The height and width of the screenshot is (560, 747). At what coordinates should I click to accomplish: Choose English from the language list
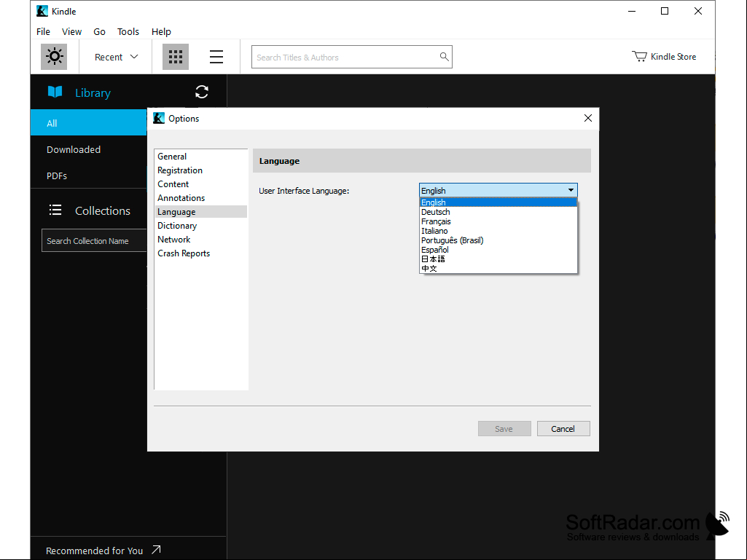(x=498, y=202)
